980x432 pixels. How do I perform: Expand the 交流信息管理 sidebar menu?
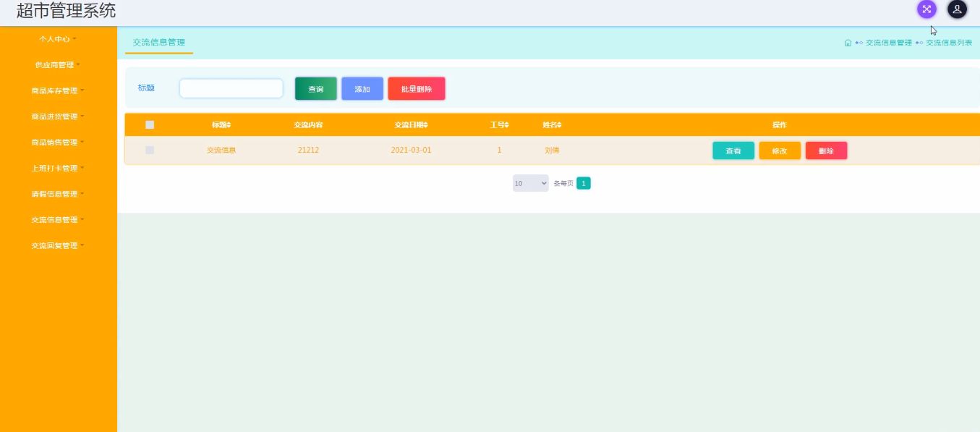pos(58,220)
